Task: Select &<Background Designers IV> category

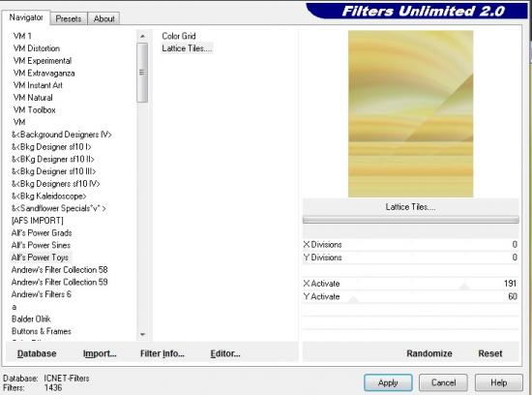Action: pyautogui.click(x=61, y=135)
